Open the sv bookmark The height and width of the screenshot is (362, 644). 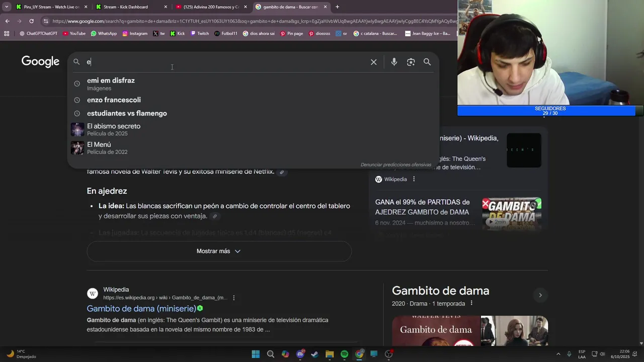tap(341, 34)
